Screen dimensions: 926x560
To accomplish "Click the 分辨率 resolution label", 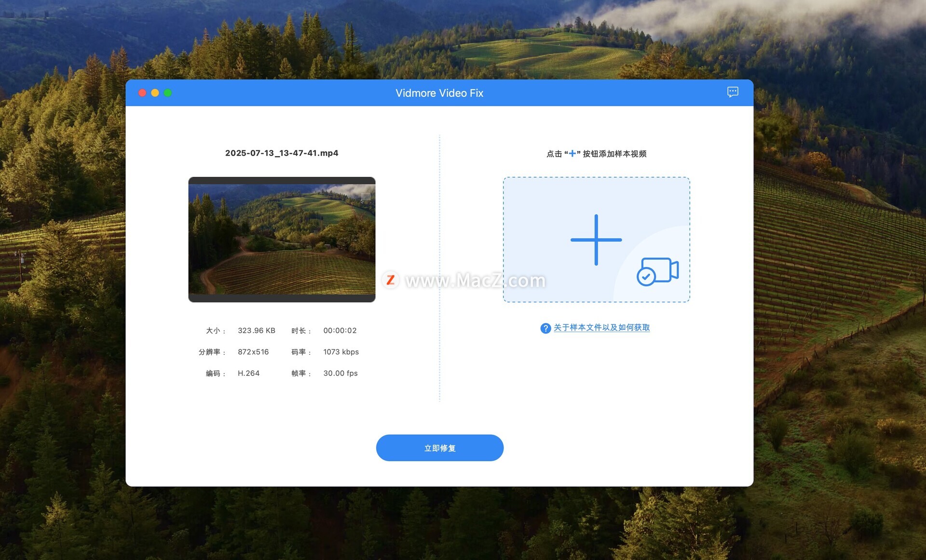I will point(212,352).
